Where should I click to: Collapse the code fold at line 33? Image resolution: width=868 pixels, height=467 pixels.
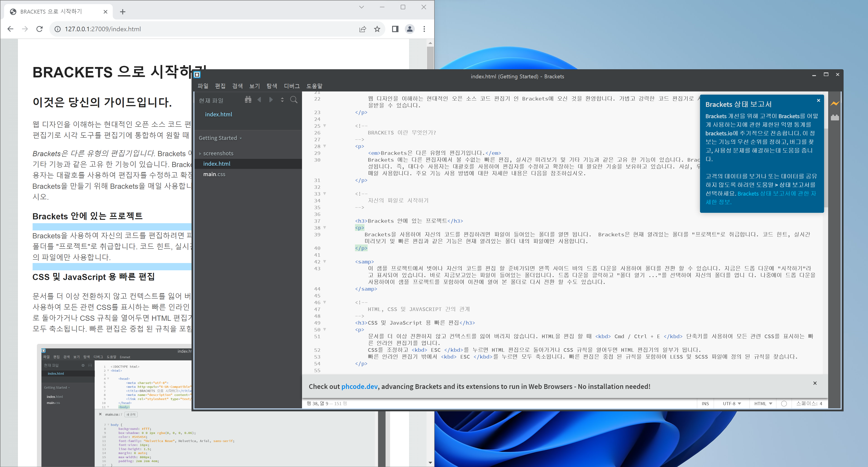[325, 194]
